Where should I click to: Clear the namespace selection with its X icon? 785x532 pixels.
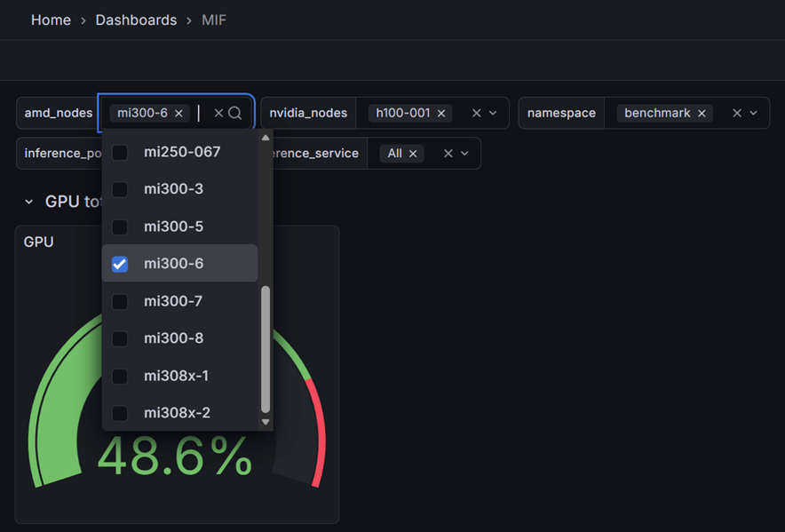click(737, 113)
